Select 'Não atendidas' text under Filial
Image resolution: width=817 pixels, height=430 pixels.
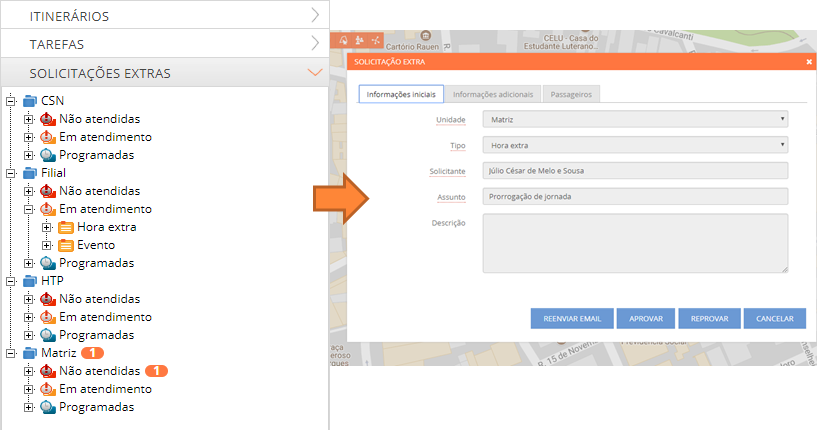[x=100, y=191]
